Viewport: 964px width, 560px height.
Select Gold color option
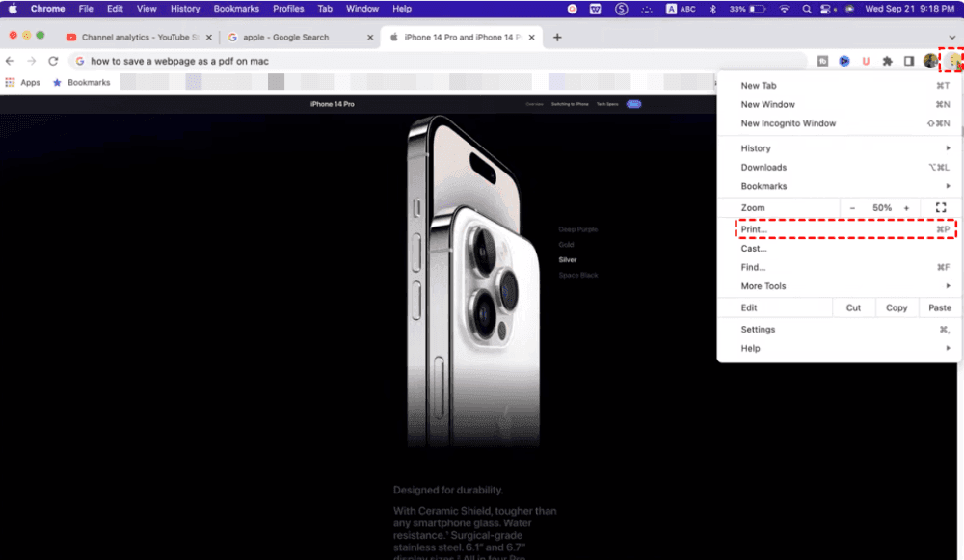566,245
